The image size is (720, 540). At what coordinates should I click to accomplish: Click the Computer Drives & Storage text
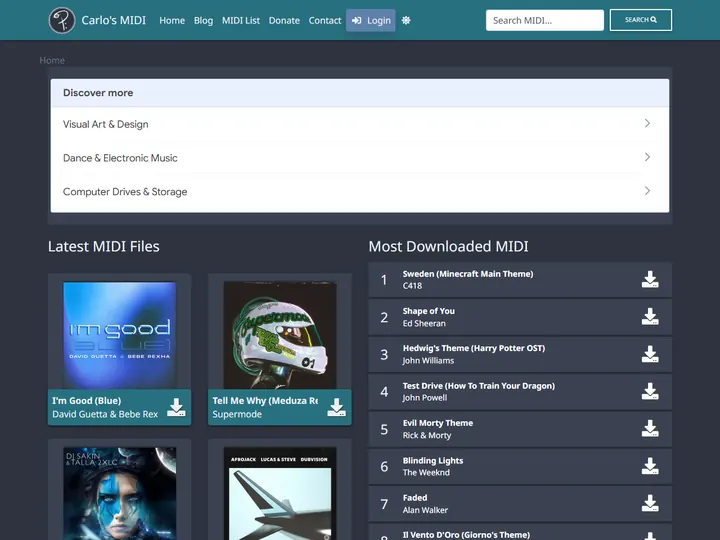pyautogui.click(x=125, y=191)
